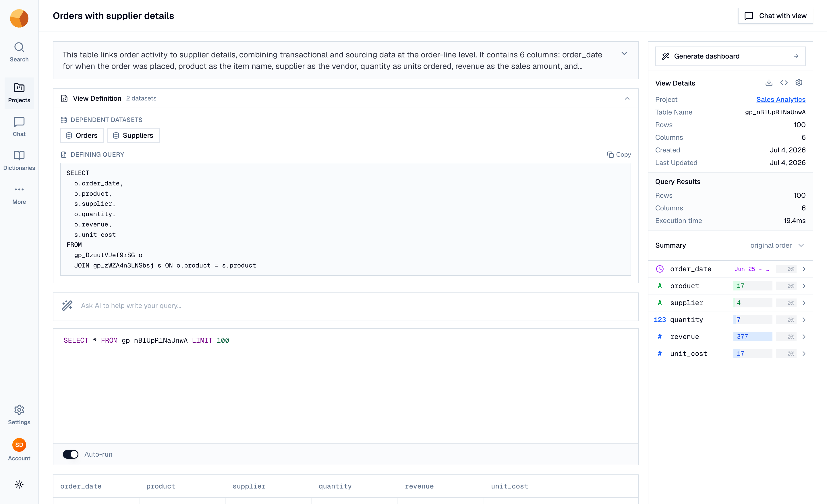
Task: Click the AI magic wand query icon
Action: 67,305
